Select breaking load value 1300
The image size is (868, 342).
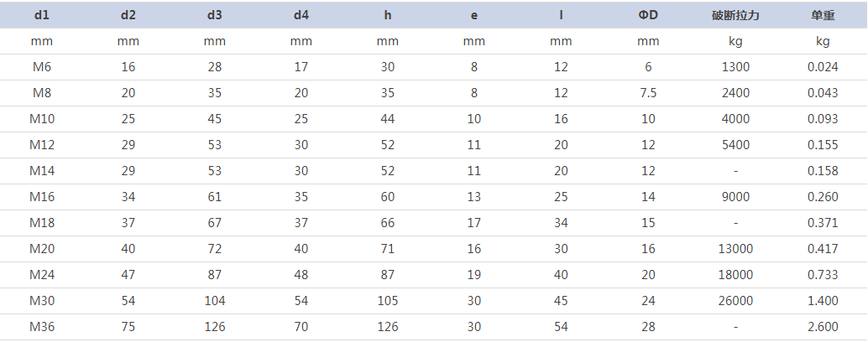point(735,67)
